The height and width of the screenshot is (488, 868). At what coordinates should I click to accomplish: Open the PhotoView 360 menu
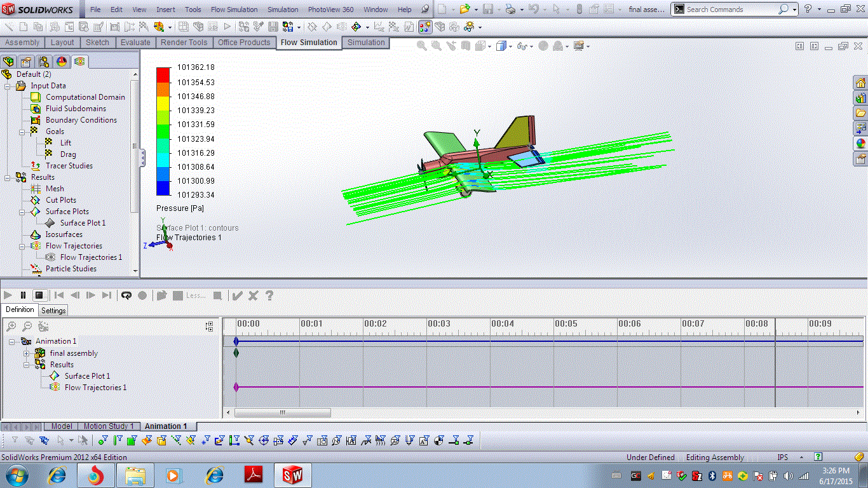coord(330,10)
